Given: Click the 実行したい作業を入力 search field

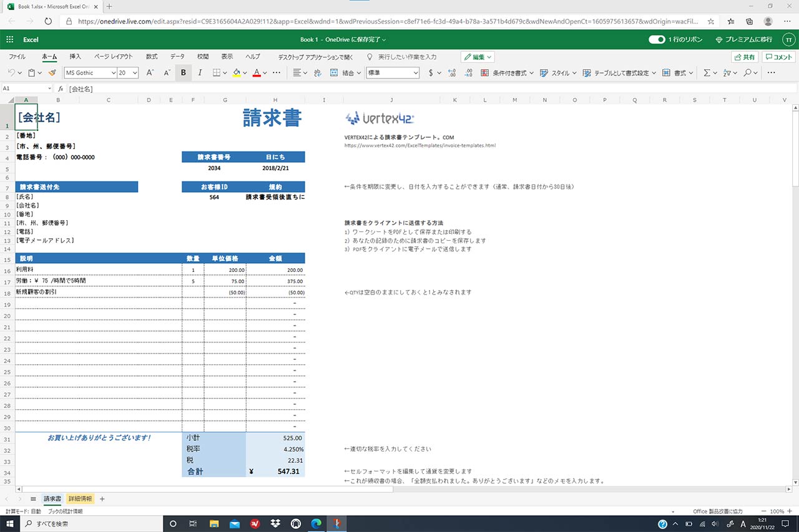Looking at the screenshot, I should pyautogui.click(x=407, y=57).
